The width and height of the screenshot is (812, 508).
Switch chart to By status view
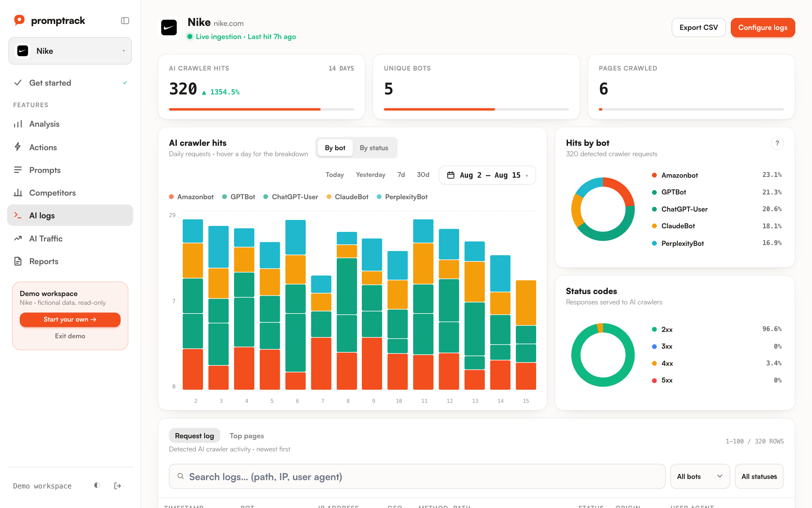click(374, 148)
